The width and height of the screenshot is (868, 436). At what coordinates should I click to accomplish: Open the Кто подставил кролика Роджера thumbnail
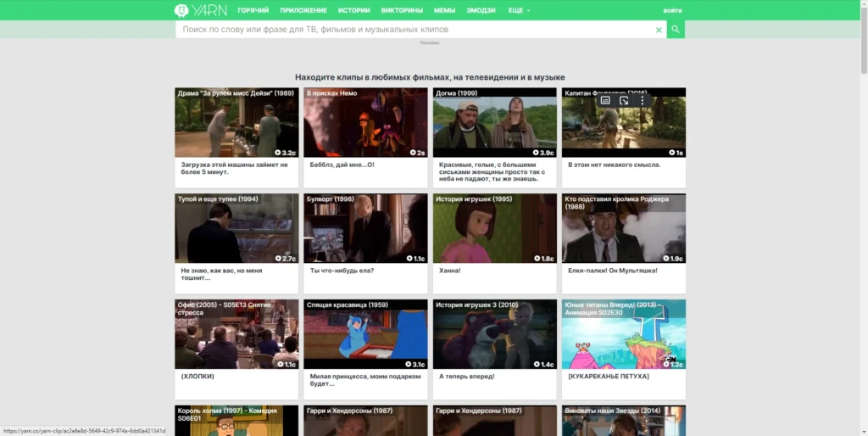tap(623, 228)
